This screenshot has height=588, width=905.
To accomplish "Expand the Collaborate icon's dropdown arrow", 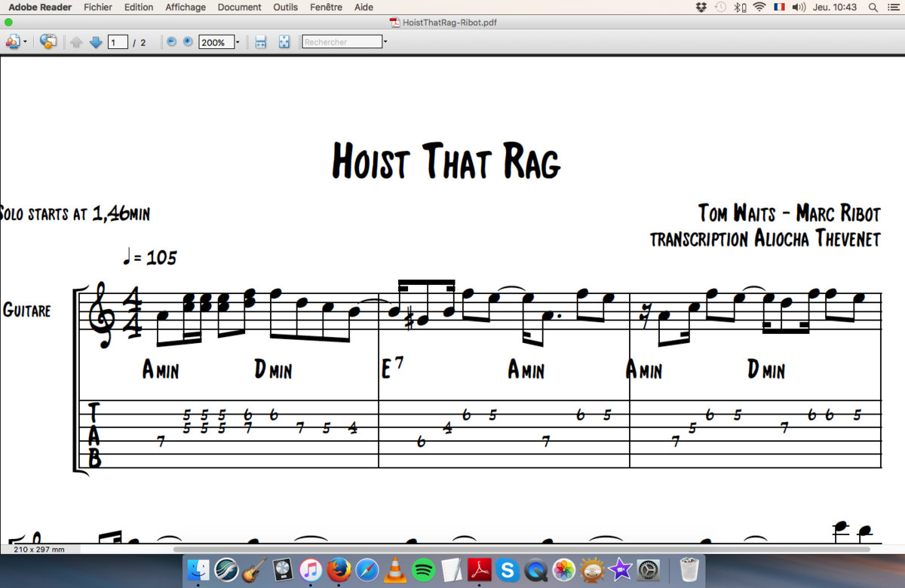I will (26, 42).
